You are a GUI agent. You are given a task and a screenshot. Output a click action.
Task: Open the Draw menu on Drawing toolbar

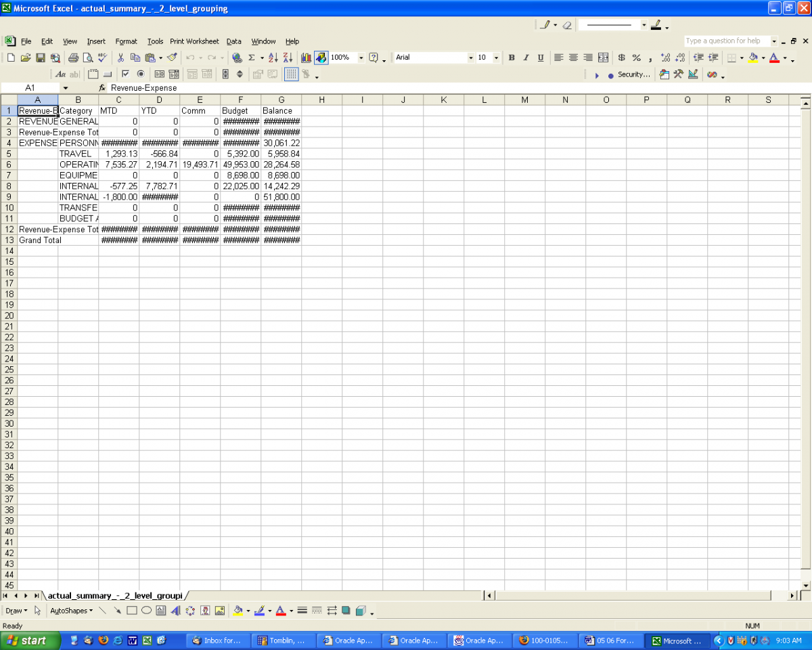17,611
